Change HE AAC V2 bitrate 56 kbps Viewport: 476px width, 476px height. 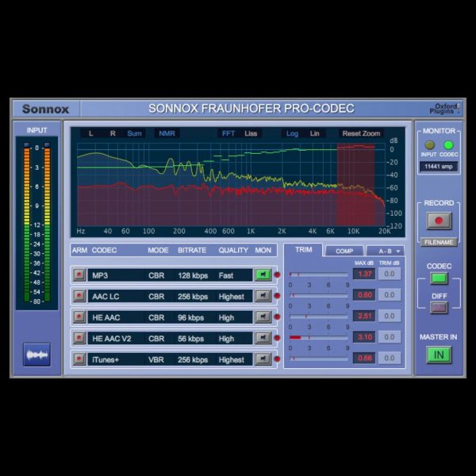pyautogui.click(x=190, y=339)
